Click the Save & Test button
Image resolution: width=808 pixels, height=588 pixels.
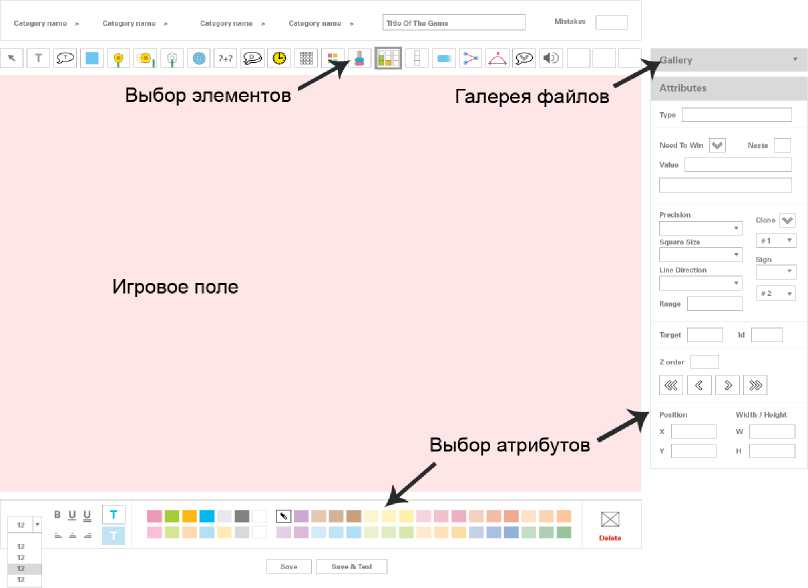(x=351, y=566)
